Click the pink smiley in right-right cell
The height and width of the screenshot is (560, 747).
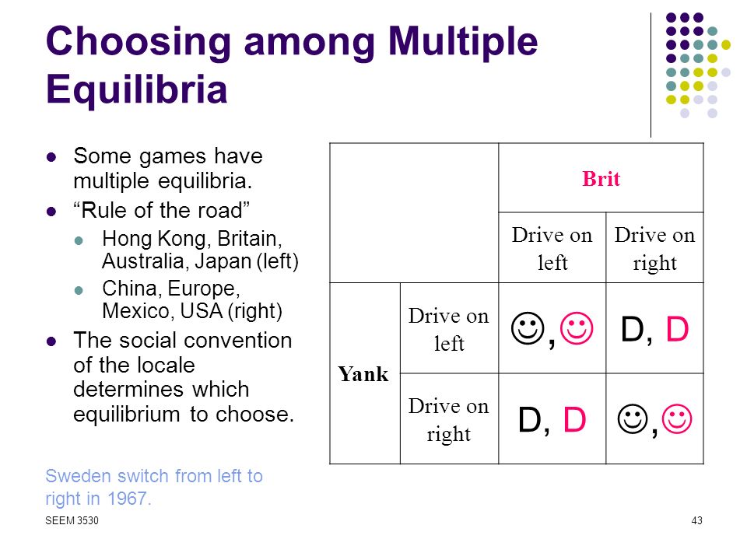tap(676, 419)
